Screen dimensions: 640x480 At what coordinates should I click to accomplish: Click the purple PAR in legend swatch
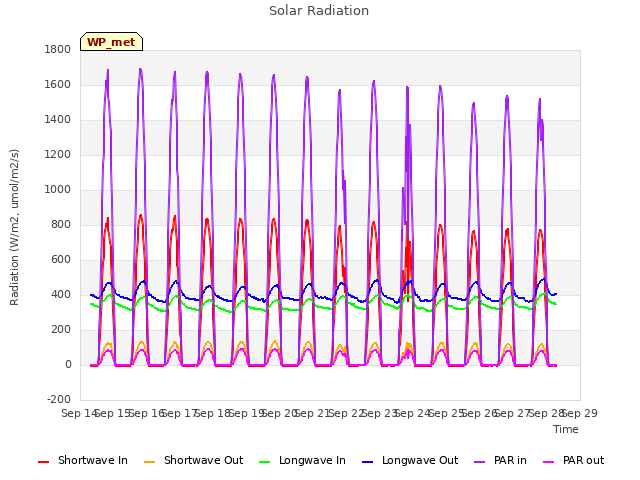tap(480, 462)
